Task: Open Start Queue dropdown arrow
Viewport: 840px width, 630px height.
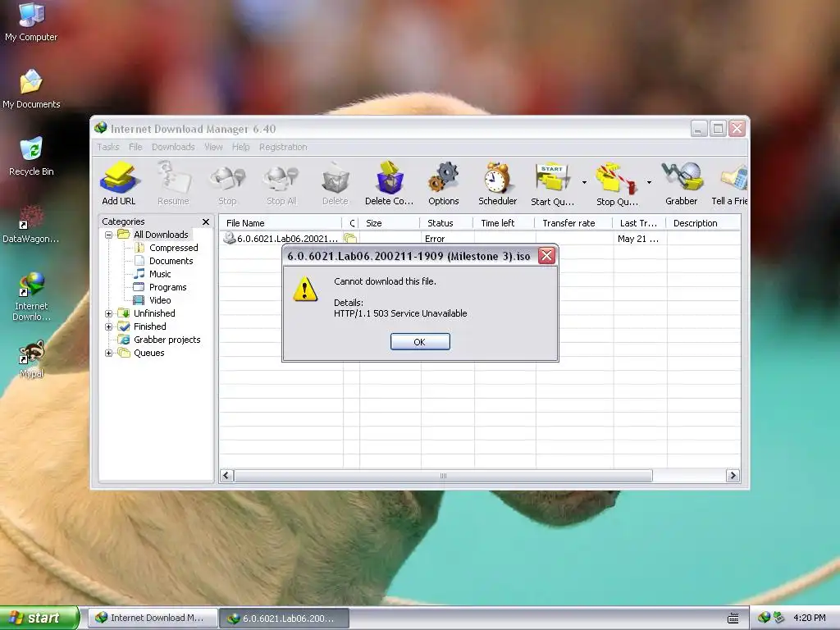Action: [x=584, y=183]
